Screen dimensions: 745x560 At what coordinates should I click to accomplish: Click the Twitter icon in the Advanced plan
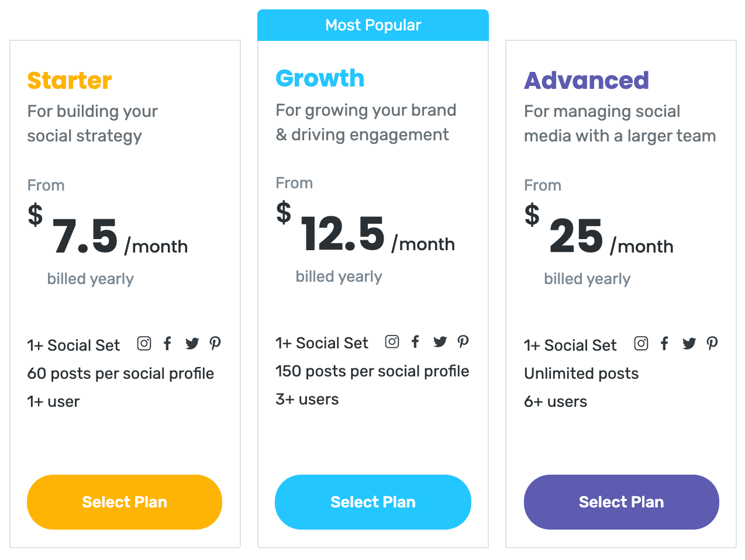coord(689,344)
